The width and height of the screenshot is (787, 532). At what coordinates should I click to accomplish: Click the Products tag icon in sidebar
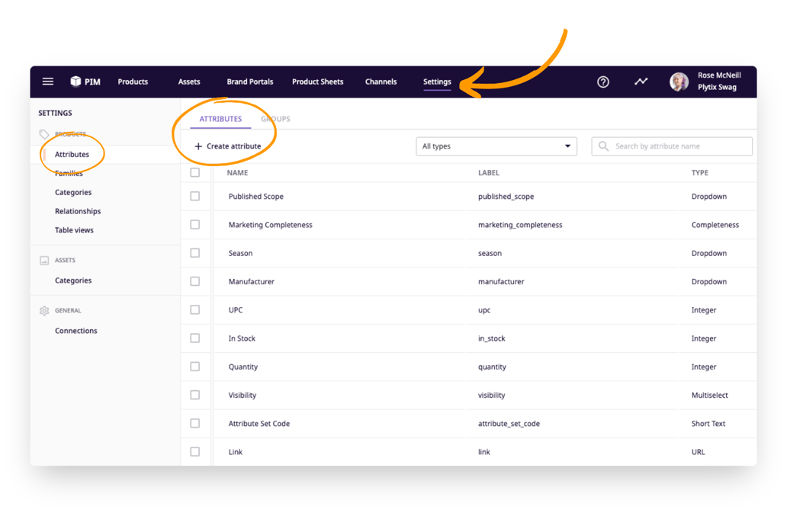(43, 134)
